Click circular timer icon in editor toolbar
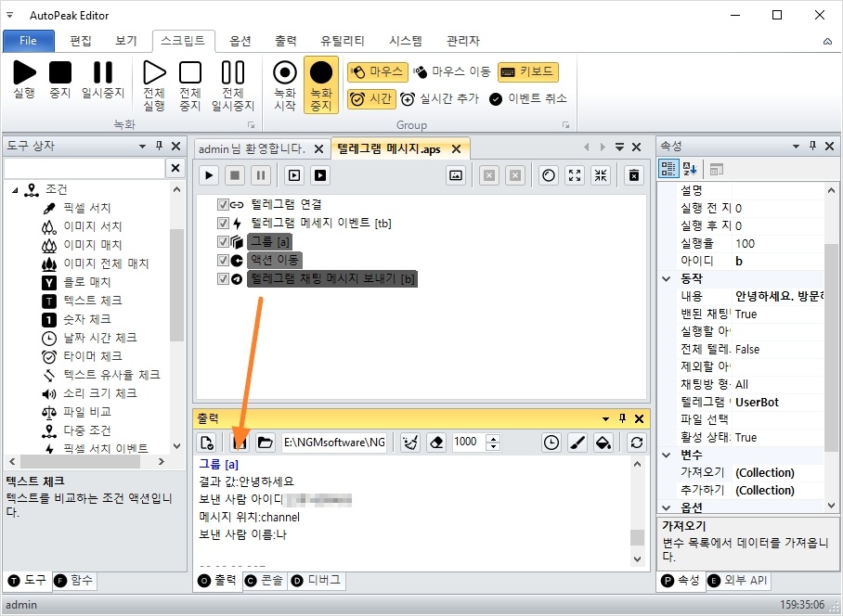 (x=549, y=175)
